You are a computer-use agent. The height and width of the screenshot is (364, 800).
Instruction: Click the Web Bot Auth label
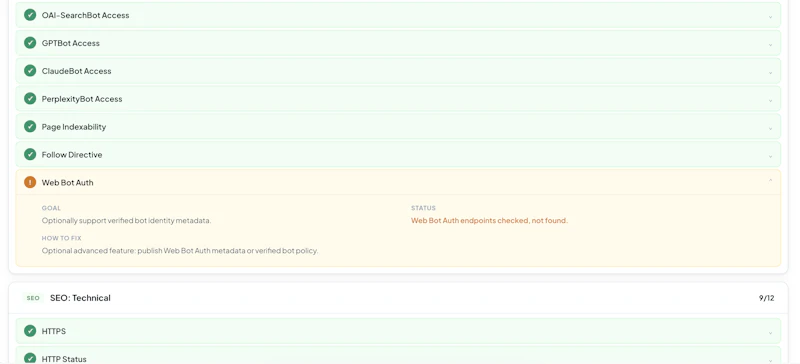(67, 183)
